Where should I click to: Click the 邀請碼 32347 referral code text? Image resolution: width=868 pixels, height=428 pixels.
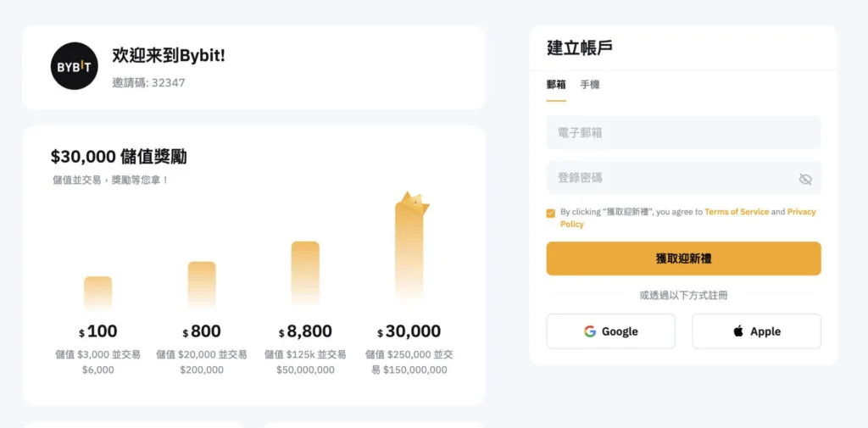148,83
